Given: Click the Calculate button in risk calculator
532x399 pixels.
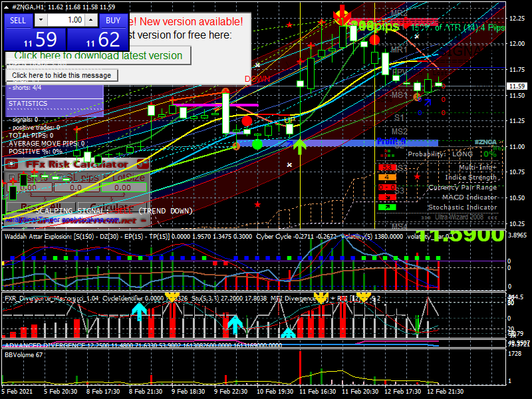Looking at the screenshot, I should tap(112, 207).
